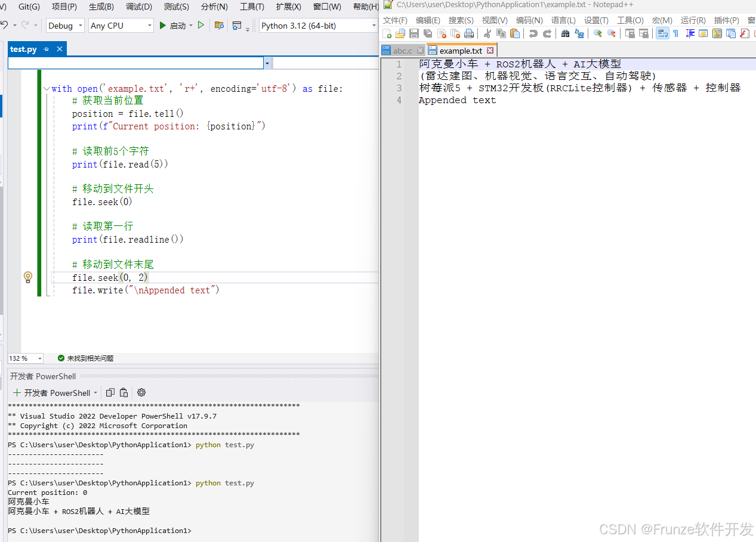Screen dimensions: 756x542
Task: Open the 宏(M) menu in Notepad++
Action: click(x=662, y=20)
